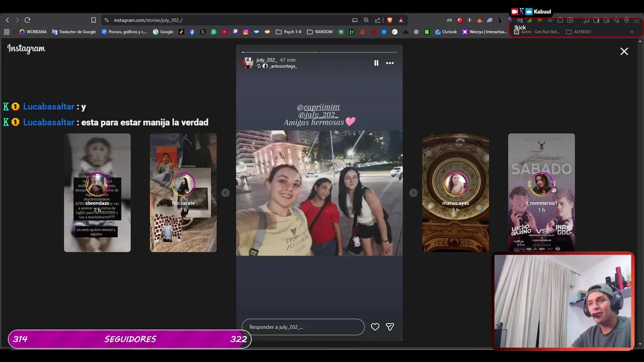Open the WORKANA bookmark
The width and height of the screenshot is (644, 362).
click(33, 32)
